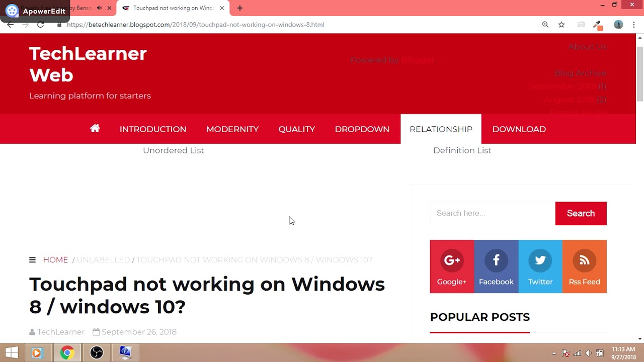Go back using the browser back arrow
Viewport: 644px width, 362px height.
point(10,25)
